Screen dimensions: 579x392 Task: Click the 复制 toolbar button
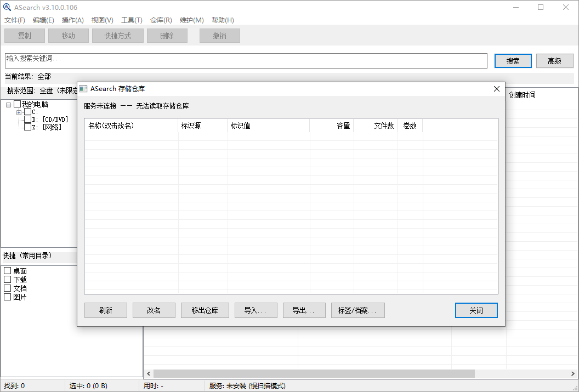coord(25,36)
